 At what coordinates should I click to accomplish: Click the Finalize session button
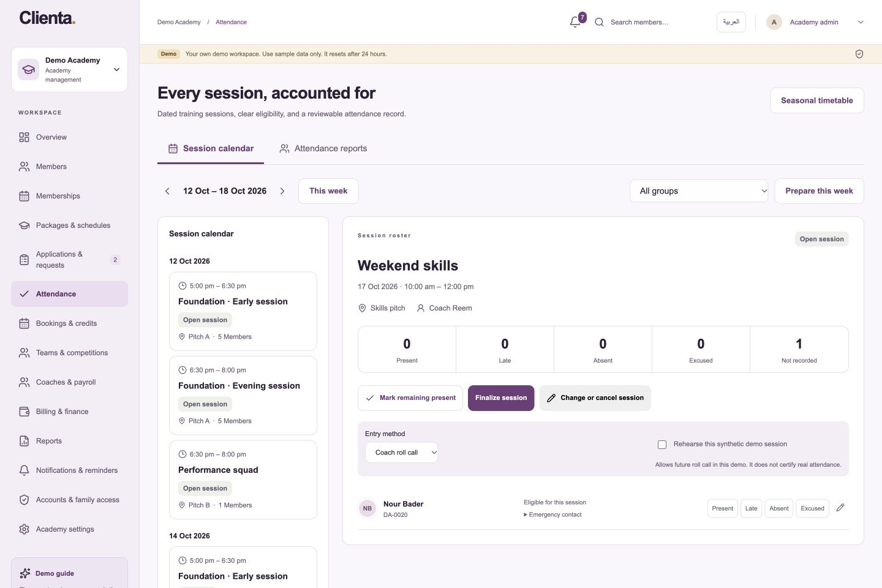pyautogui.click(x=501, y=398)
